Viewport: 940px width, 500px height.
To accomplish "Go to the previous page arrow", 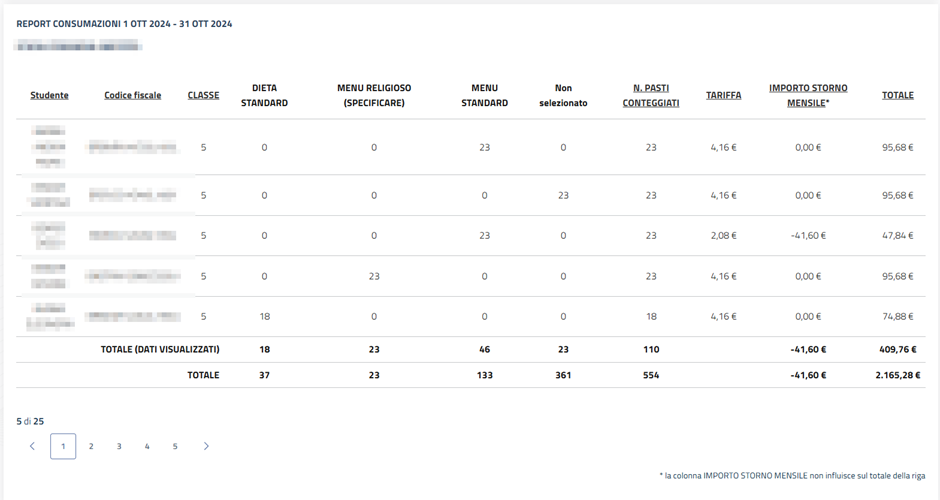I will pos(32,446).
